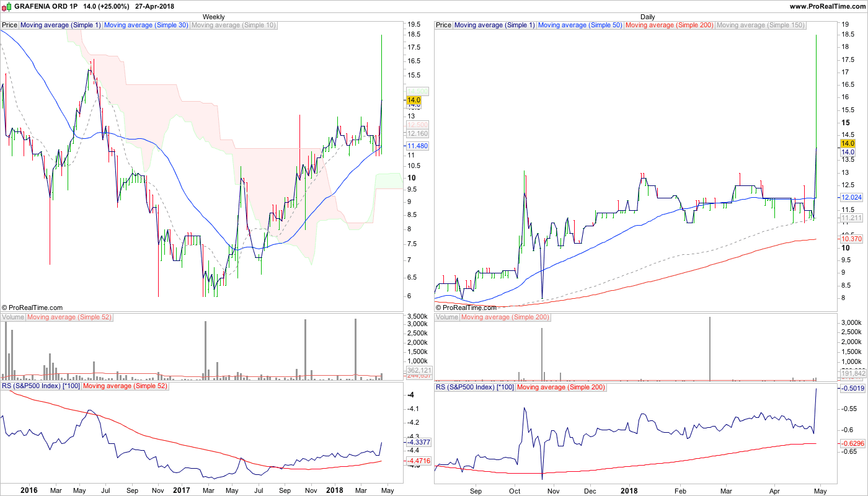Viewport: 868px width, 496px height.
Task: Click the Volume label in the Weekly volume panel
Action: tap(13, 317)
